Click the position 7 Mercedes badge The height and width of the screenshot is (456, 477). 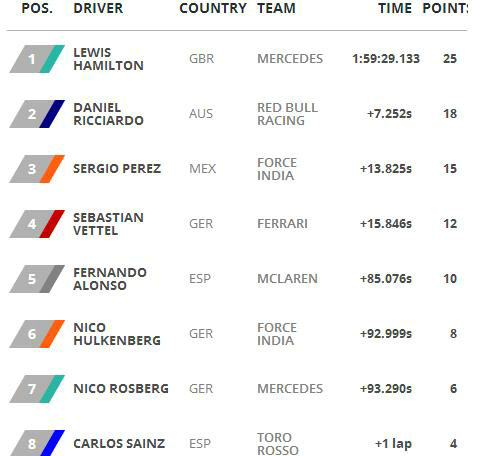point(37,389)
